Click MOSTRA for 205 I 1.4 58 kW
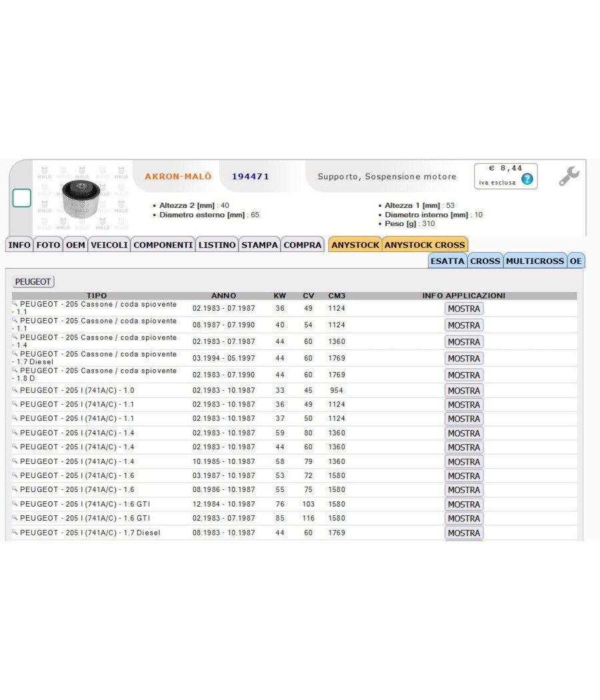The height and width of the screenshot is (700, 600). (464, 461)
